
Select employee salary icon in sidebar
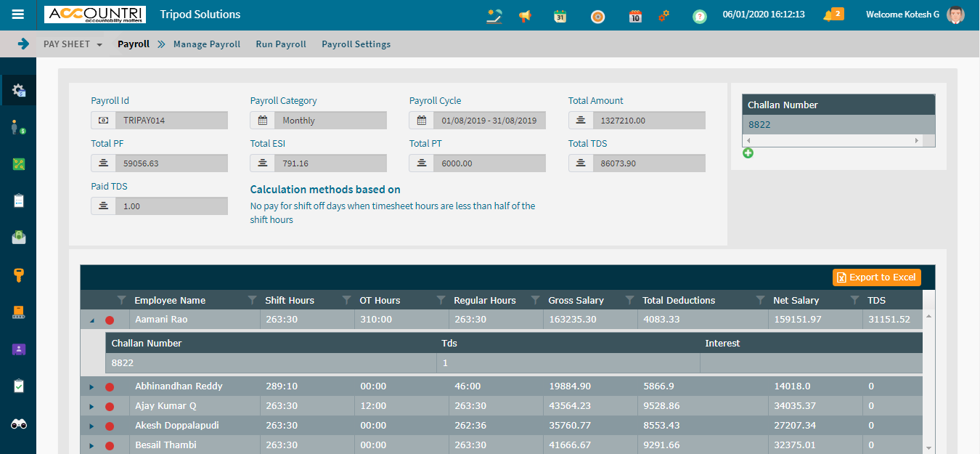point(19,128)
